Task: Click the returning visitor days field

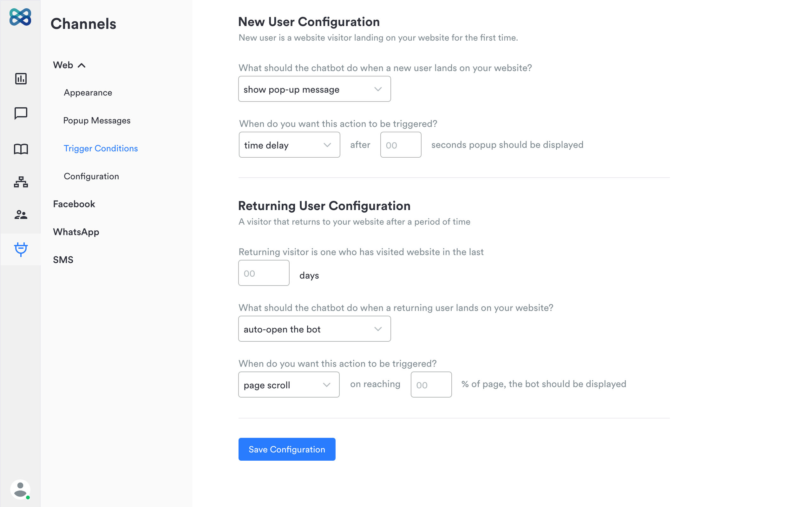Action: (x=263, y=273)
